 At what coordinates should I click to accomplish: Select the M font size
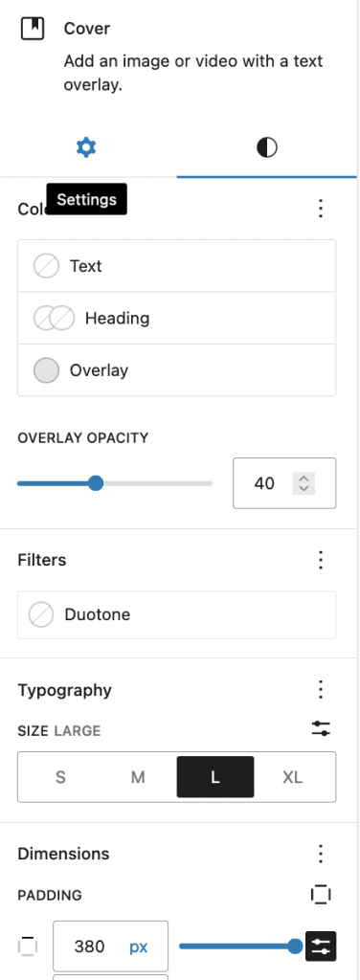[138, 777]
